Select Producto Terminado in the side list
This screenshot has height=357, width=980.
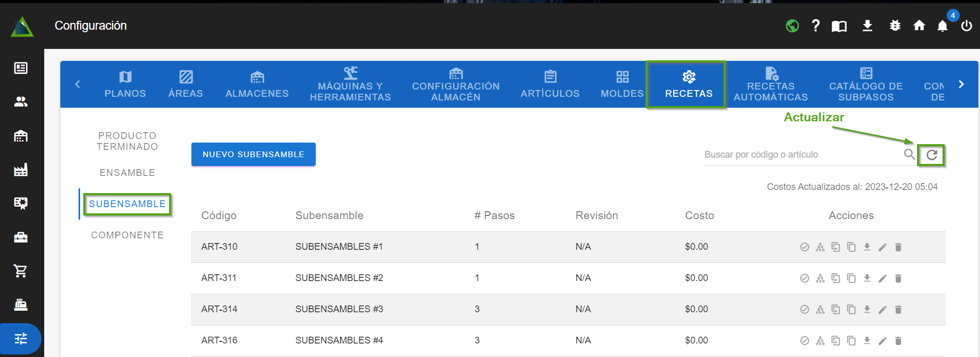[x=127, y=141]
